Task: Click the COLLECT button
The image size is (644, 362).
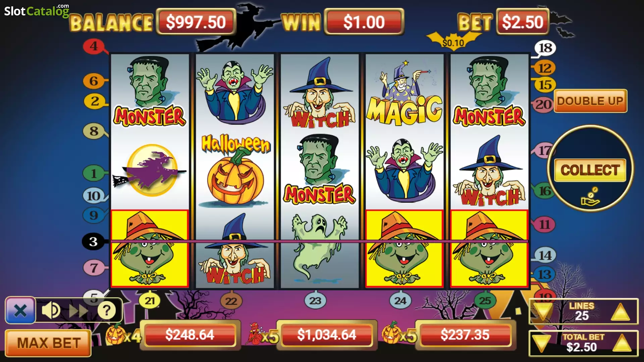Action: coord(590,170)
